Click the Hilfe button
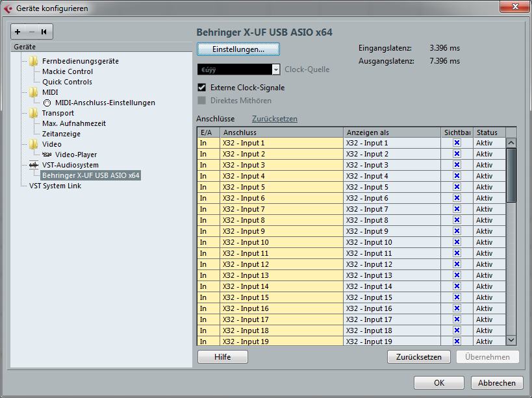This screenshot has width=532, height=398. coord(223,357)
